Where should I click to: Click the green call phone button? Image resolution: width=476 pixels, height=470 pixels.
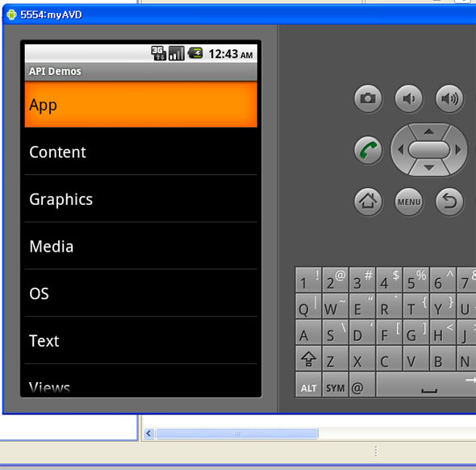coord(368,150)
